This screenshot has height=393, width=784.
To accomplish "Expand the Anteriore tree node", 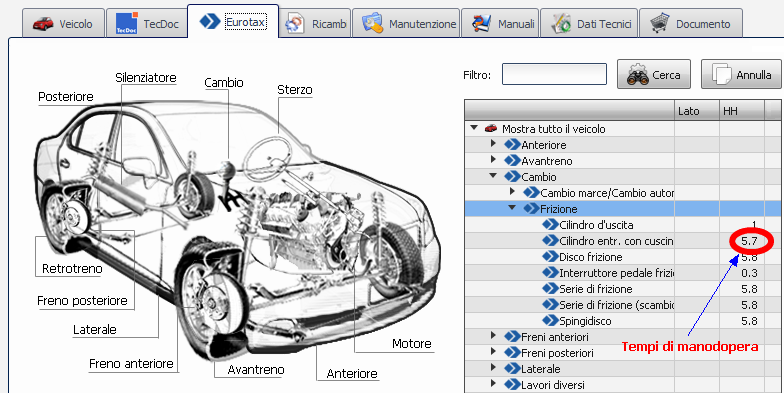I will (493, 144).
